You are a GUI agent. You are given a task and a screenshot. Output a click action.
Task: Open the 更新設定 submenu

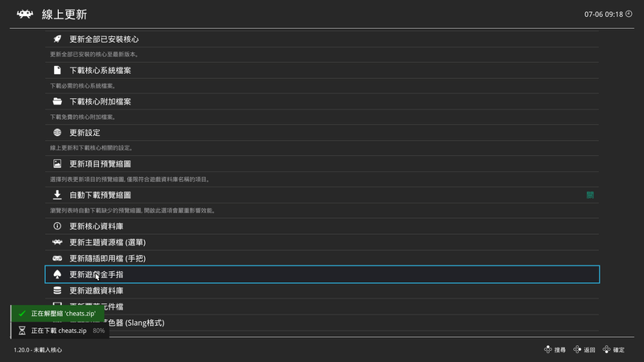coord(322,133)
